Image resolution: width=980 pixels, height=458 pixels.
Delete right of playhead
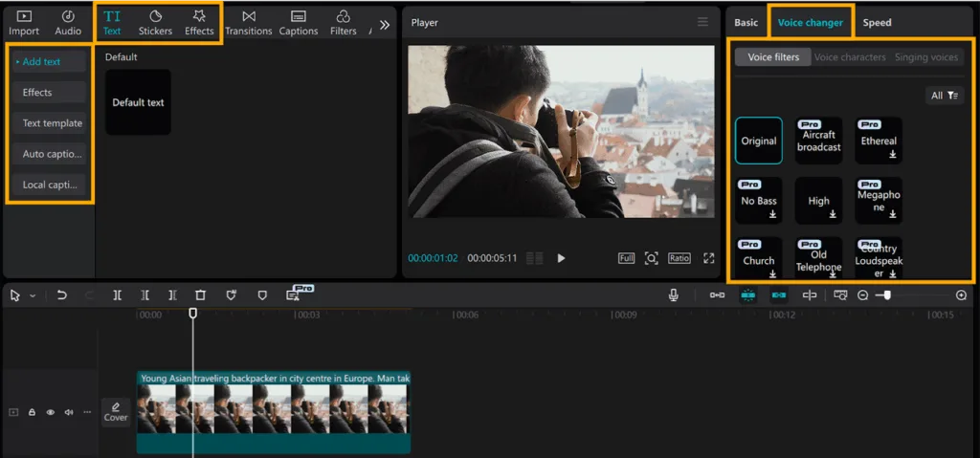(x=172, y=295)
